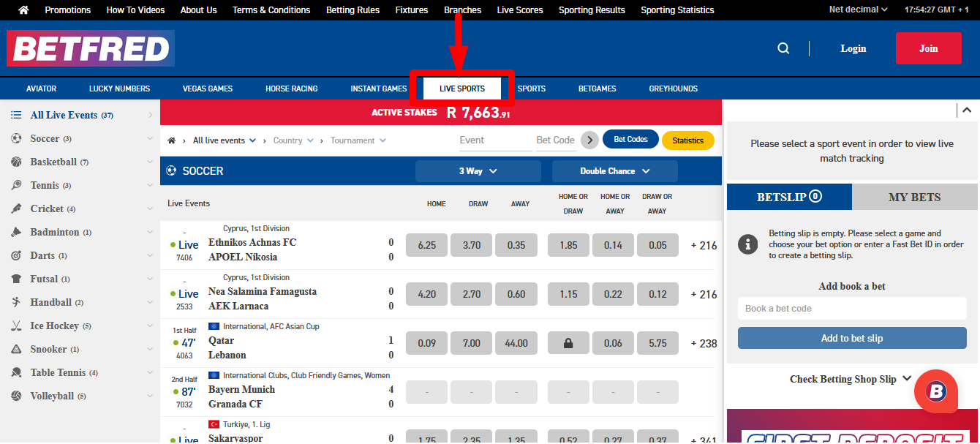Open the Net decimal odds dropdown

(859, 10)
